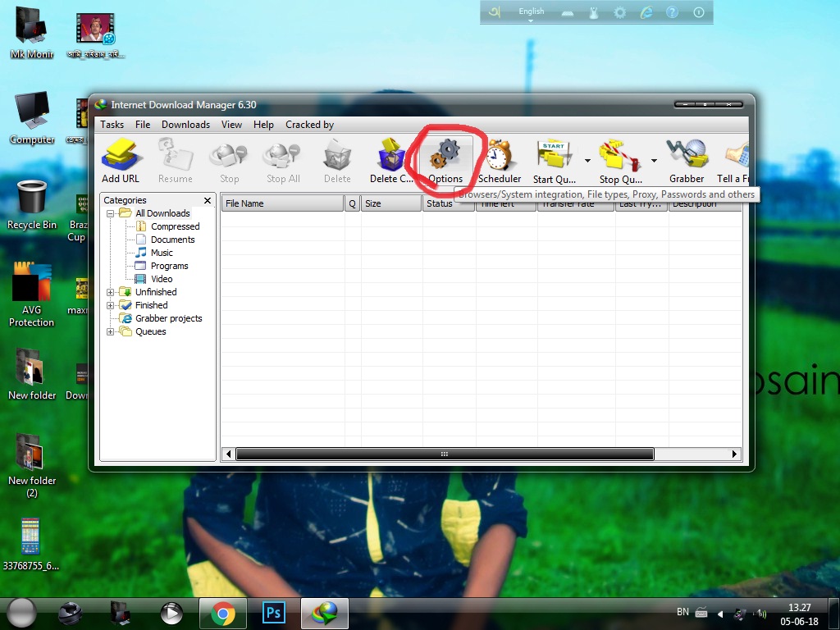Click the Start Queue toolbar icon
The image size is (840, 630).
(x=554, y=161)
